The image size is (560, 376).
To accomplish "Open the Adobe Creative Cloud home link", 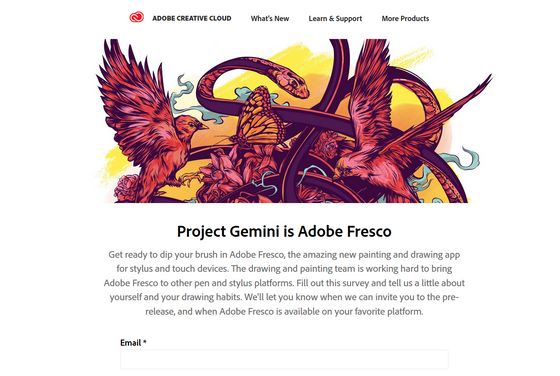I will [x=192, y=18].
